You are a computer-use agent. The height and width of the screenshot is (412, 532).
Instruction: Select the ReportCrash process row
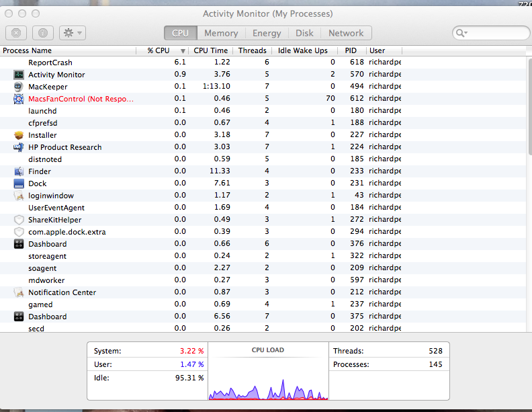point(263,63)
